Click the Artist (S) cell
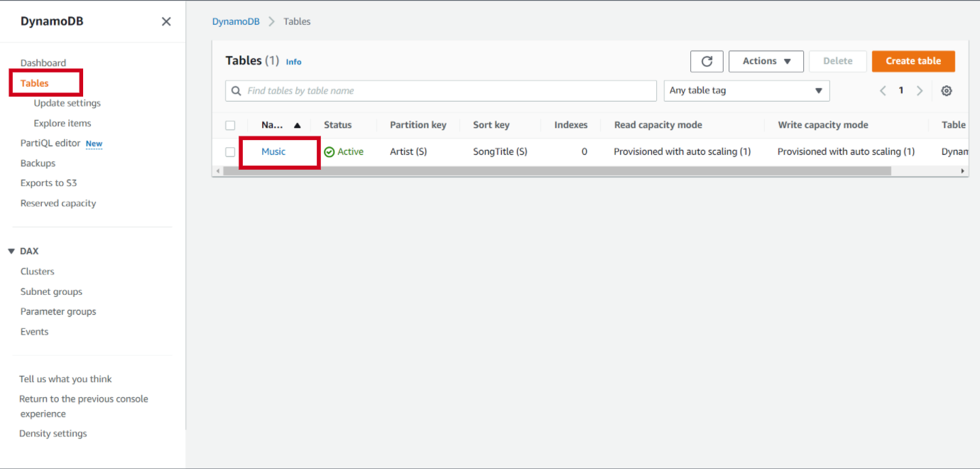The image size is (980, 469). (x=408, y=152)
